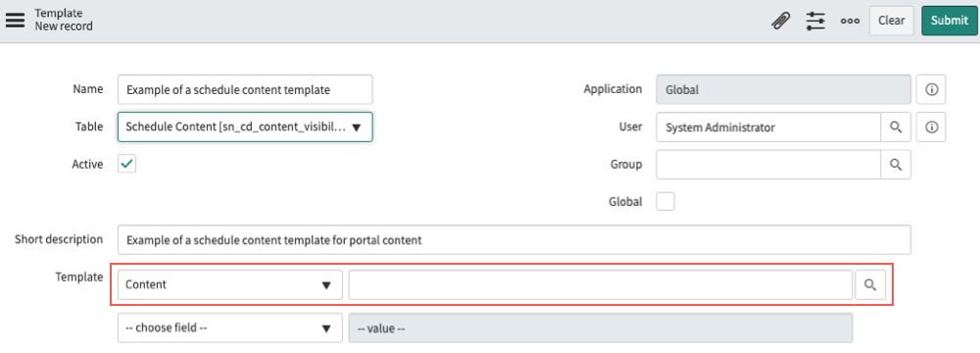Click the User input showing System Administrator
Viewport: 980px width, 353px height.
tap(768, 127)
